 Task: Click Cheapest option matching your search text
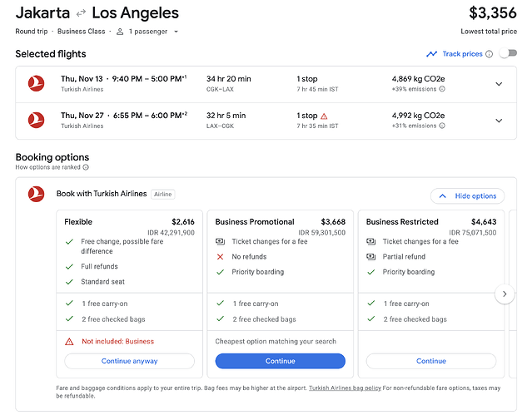pos(276,342)
